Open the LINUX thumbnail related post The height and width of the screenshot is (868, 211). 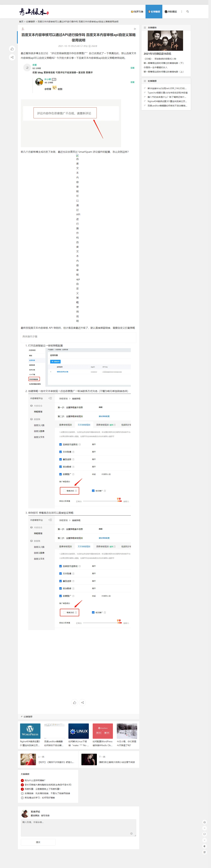[x=79, y=731]
